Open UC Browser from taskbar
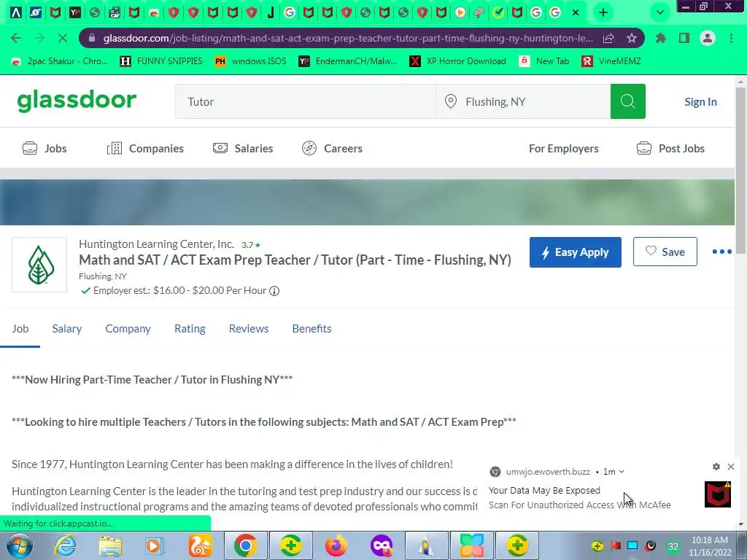The image size is (747, 560). click(201, 545)
